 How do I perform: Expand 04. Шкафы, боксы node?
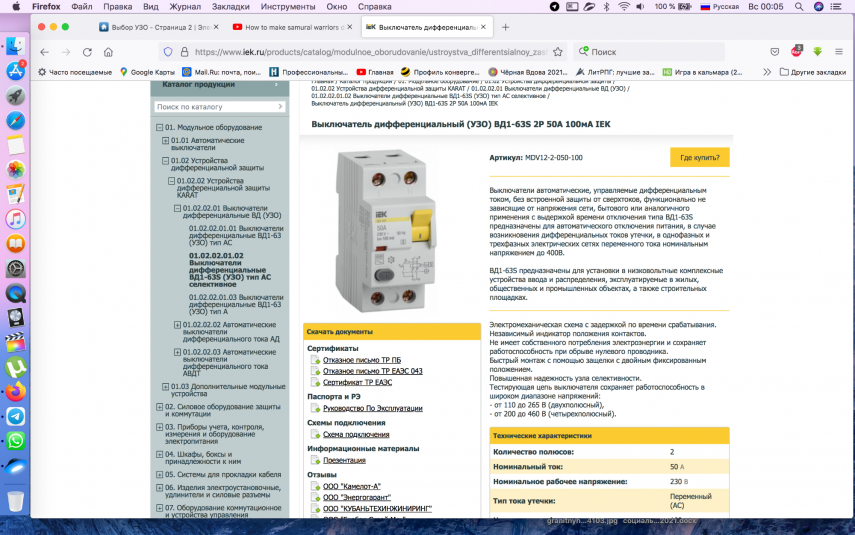coord(159,454)
